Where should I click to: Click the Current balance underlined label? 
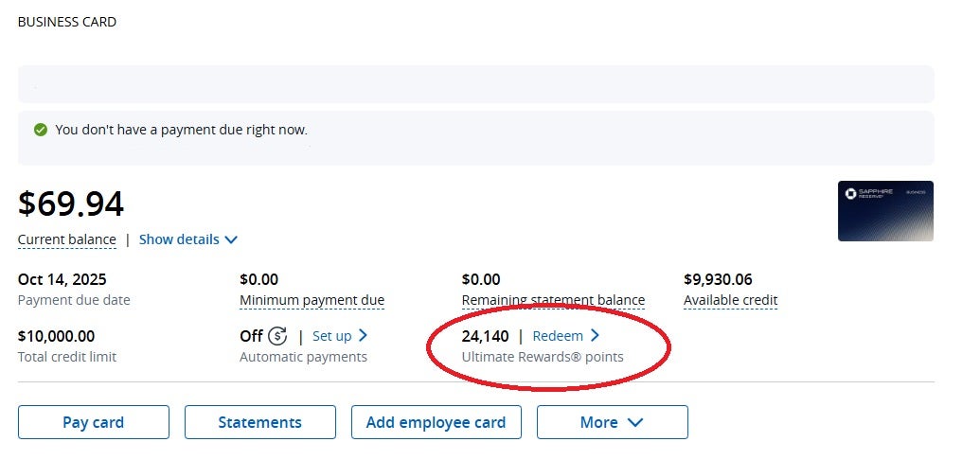[x=66, y=239]
